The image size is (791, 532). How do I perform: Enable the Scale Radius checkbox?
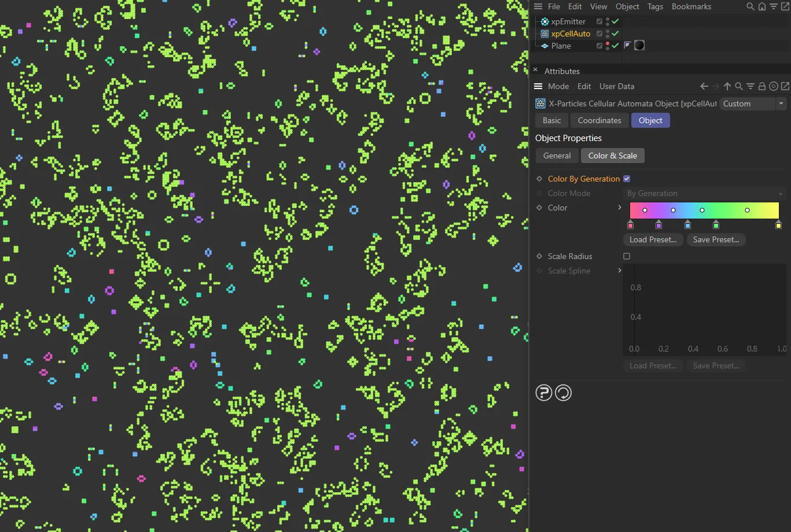(x=627, y=256)
